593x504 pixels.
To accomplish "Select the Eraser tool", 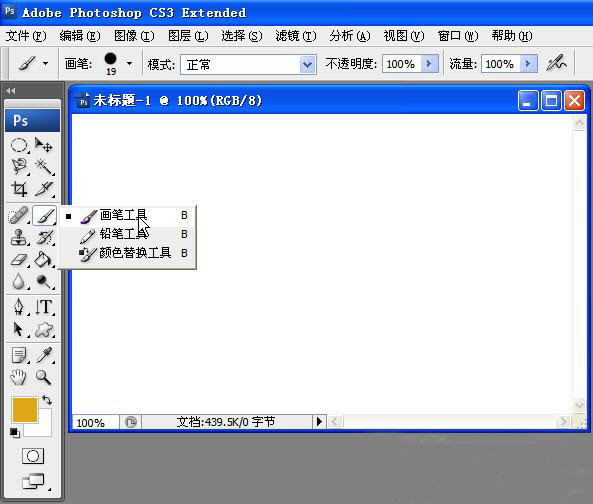I will (x=19, y=260).
